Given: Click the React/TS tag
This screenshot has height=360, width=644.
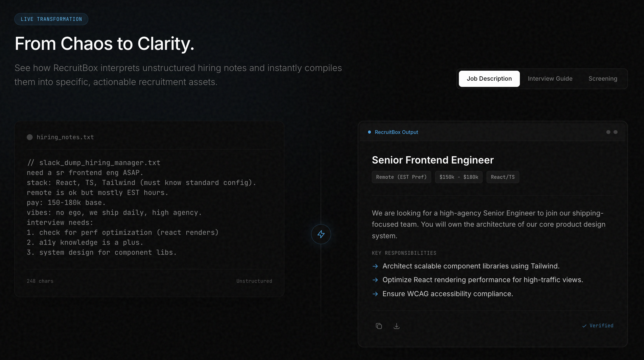Looking at the screenshot, I should tap(503, 177).
